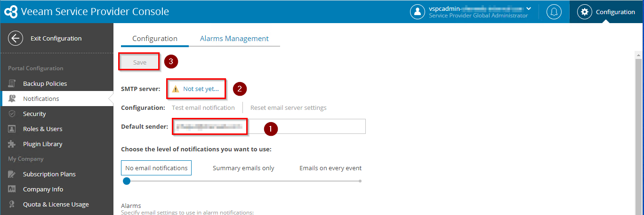Click the Exit Configuration back arrow icon

tap(16, 39)
